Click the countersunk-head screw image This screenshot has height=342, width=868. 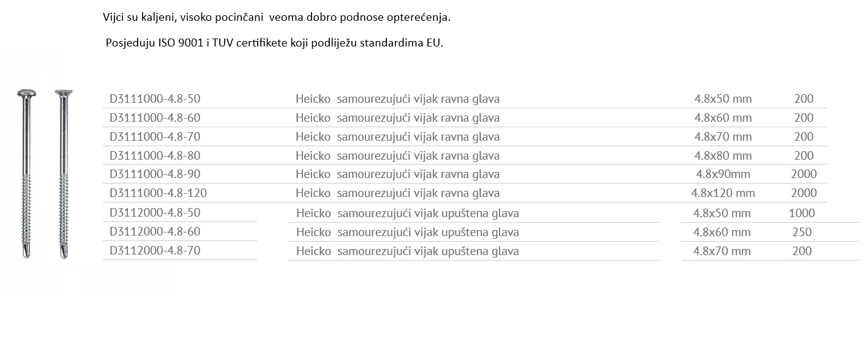(63, 174)
